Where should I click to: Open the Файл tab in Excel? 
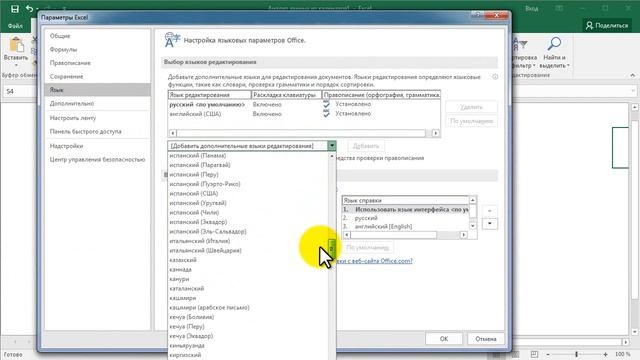pyautogui.click(x=15, y=26)
